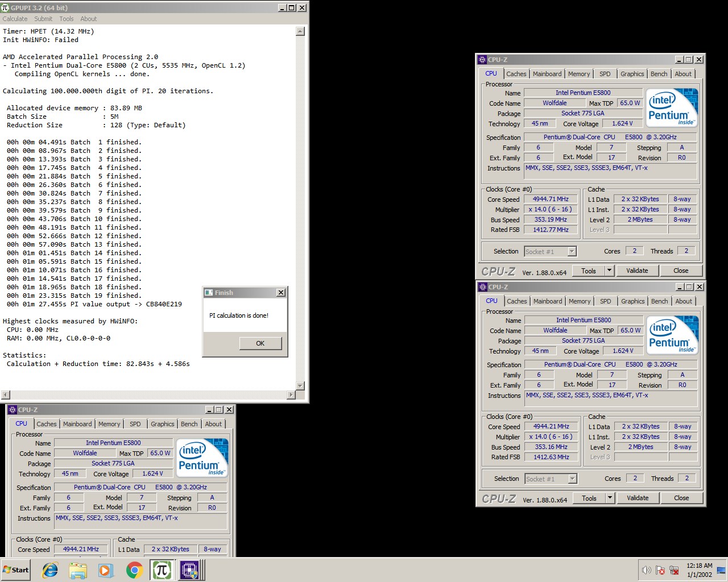Select the Bench tab in the lower-right CPU-Z

pyautogui.click(x=660, y=301)
